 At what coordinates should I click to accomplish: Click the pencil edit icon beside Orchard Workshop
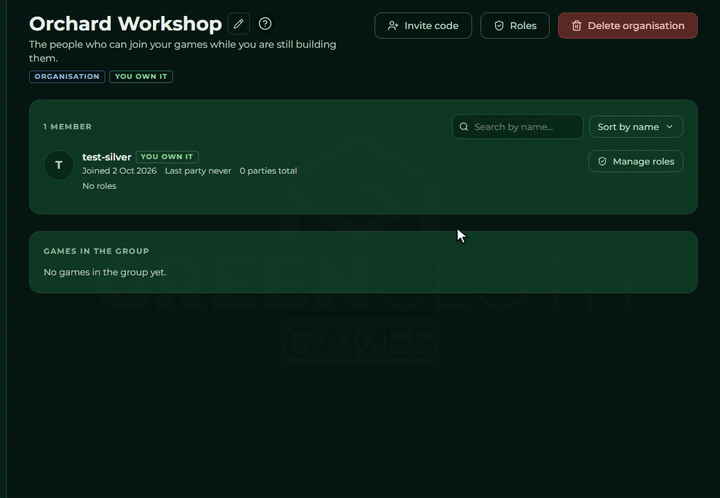tap(238, 24)
